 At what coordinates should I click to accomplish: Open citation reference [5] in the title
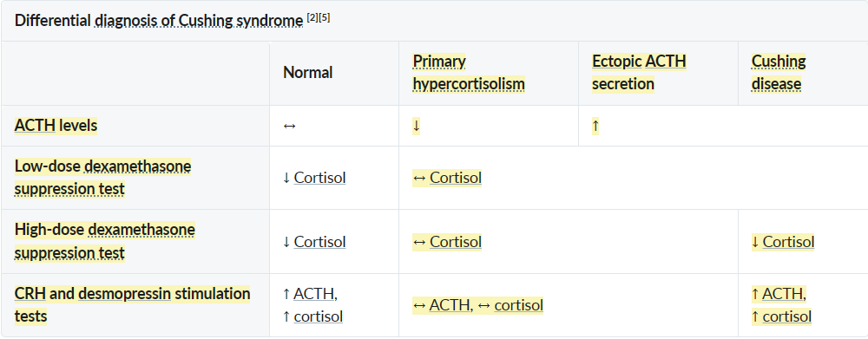coord(325,17)
